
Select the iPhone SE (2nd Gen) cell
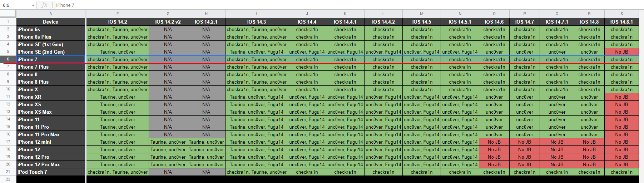click(x=51, y=52)
